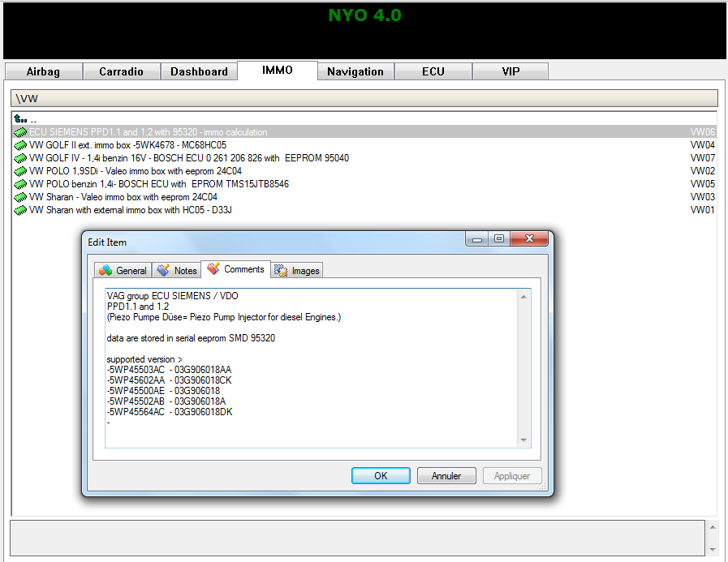Click the VW02 code label

coord(703,171)
